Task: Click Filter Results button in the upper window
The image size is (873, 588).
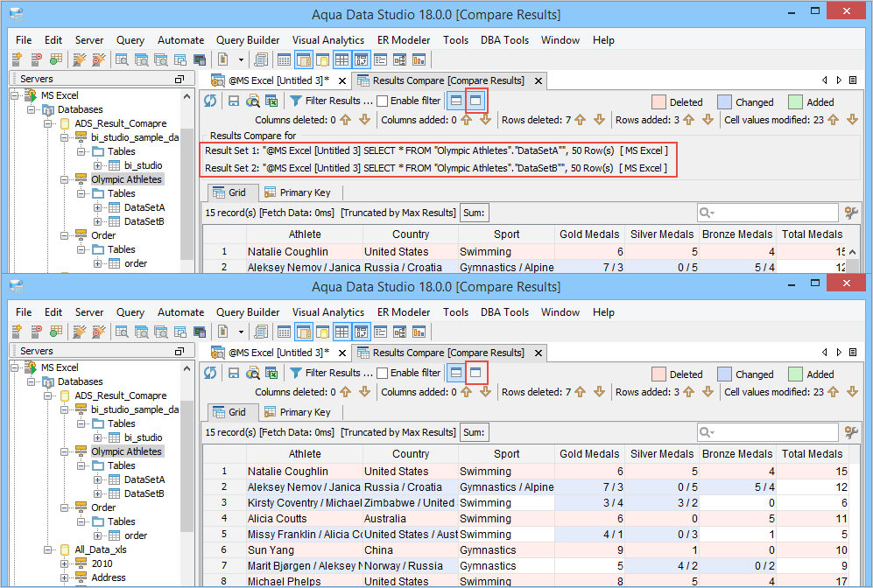Action: [331, 101]
